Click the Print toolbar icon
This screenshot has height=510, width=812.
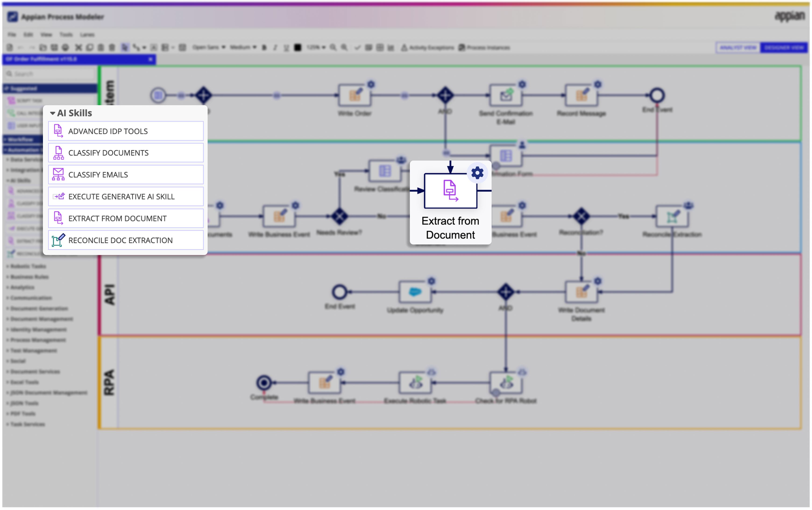point(65,47)
